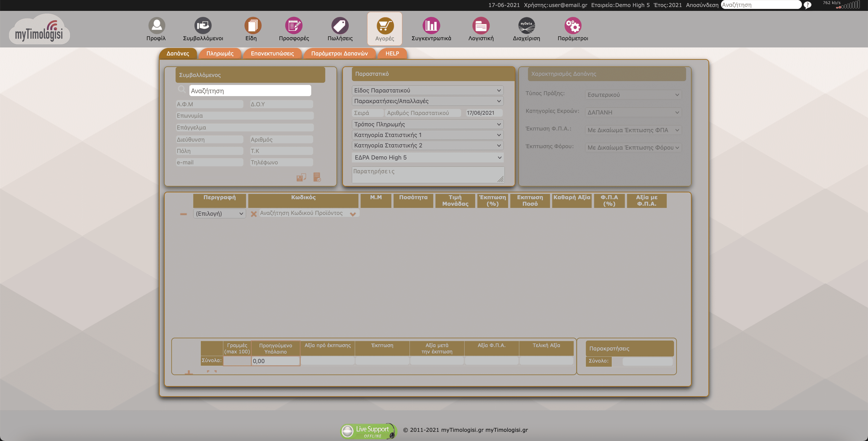Viewport: 868px width, 441px height.
Task: Open the HELP tab
Action: [392, 53]
